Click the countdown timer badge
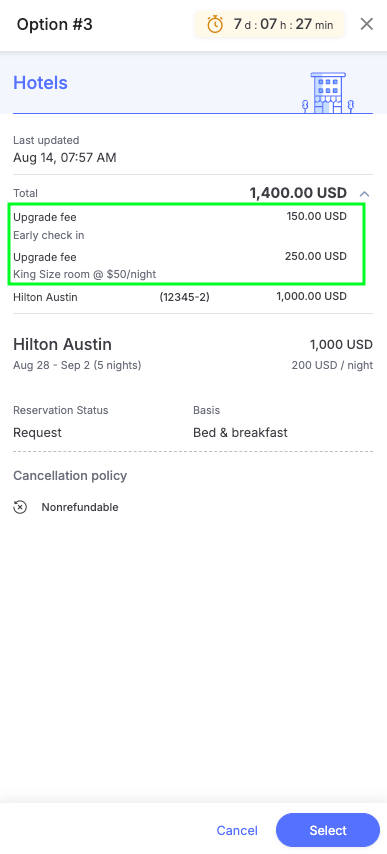Screen dimensions: 387x854 [269, 25]
